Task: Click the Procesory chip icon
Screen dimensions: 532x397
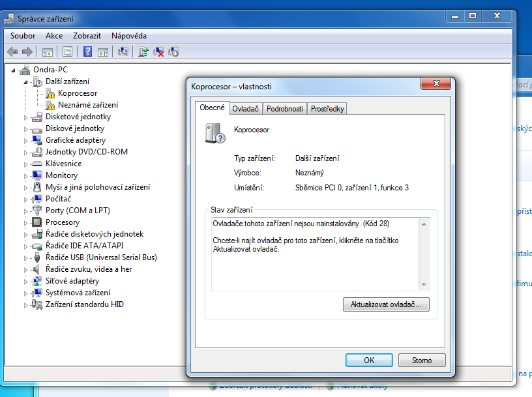Action: [x=37, y=222]
